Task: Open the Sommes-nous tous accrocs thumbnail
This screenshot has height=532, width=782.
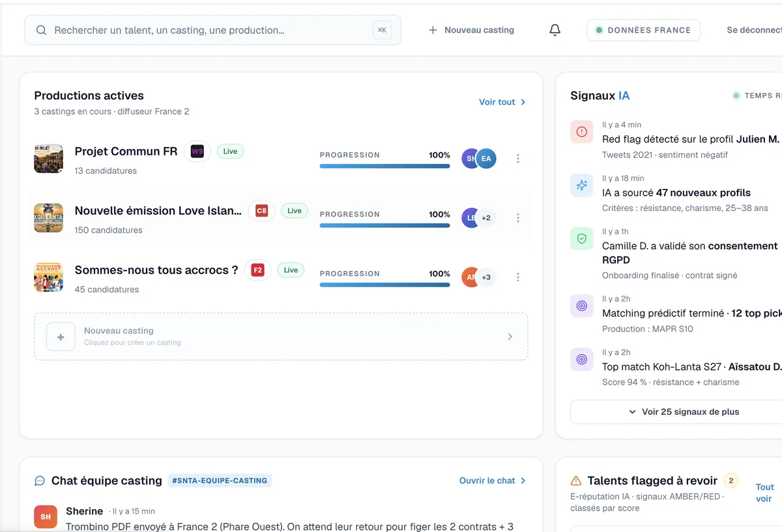Action: [x=48, y=277]
